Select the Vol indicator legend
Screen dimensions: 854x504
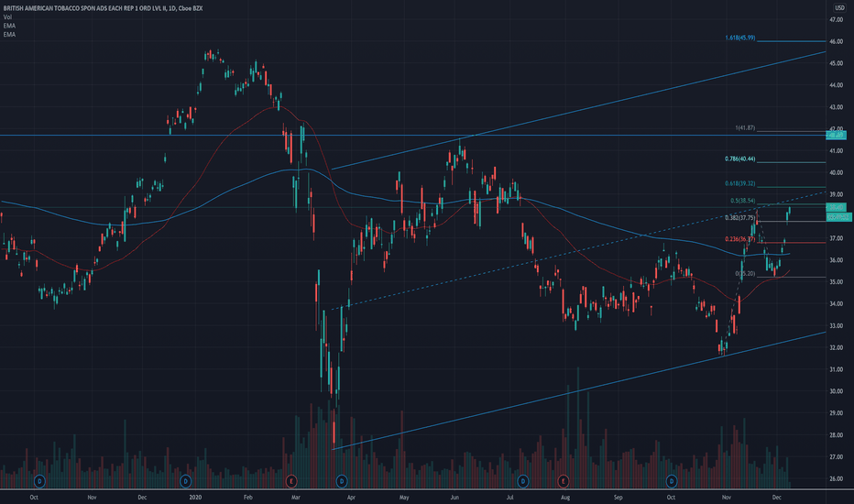pos(7,17)
